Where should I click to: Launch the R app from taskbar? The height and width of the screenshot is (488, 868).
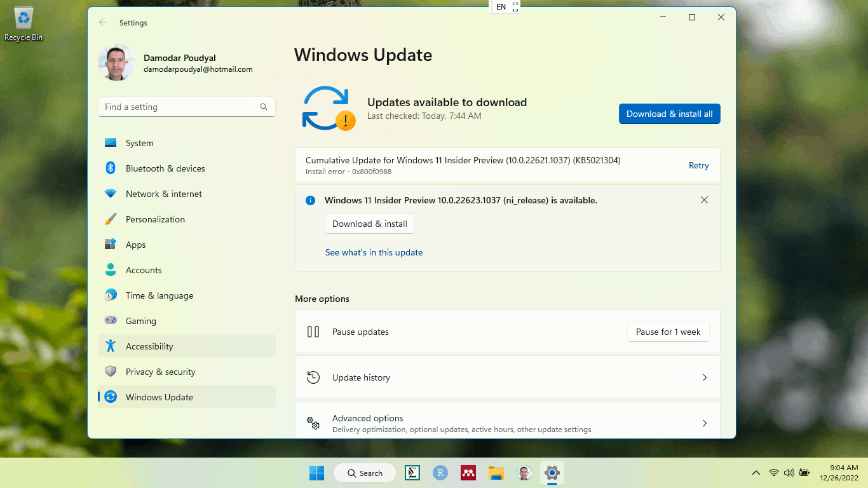tap(440, 473)
